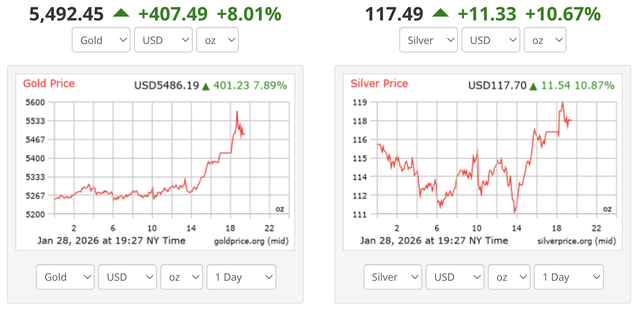Open the Gold dropdown below the gold chart

[65, 277]
